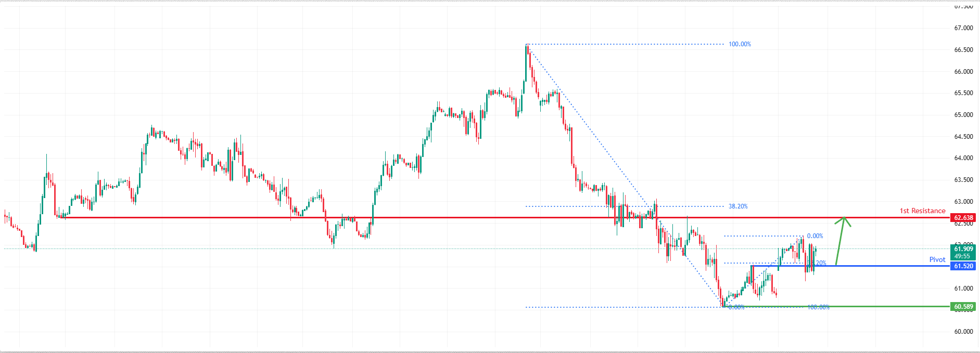Click the current price 61.909 label
The image size is (980, 353).
click(963, 249)
